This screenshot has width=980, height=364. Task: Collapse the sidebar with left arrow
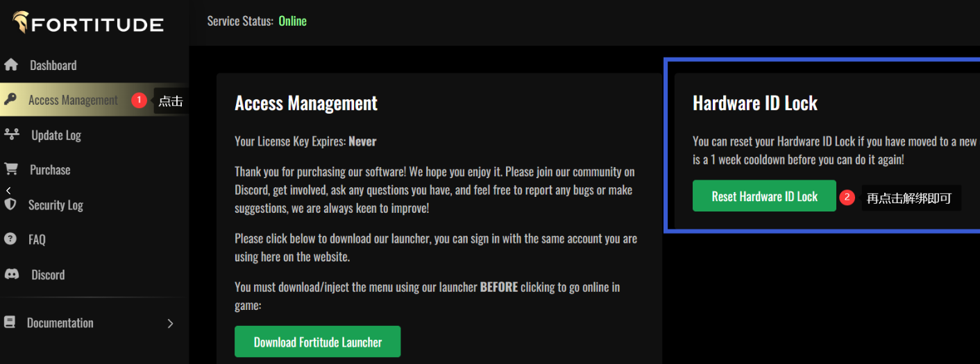[8, 190]
